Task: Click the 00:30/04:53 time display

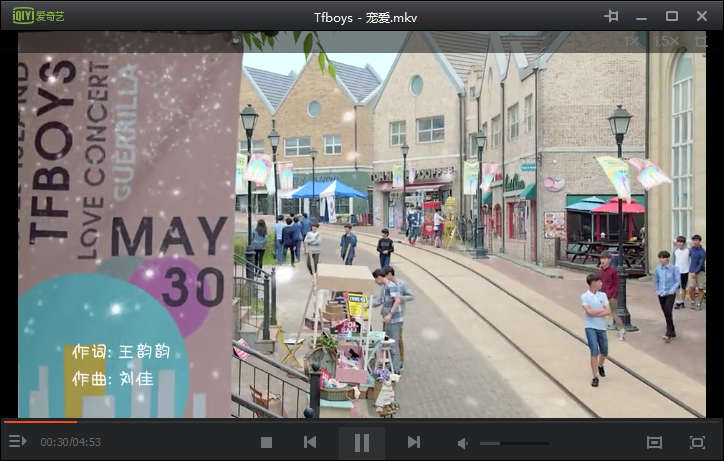Action: tap(70, 442)
